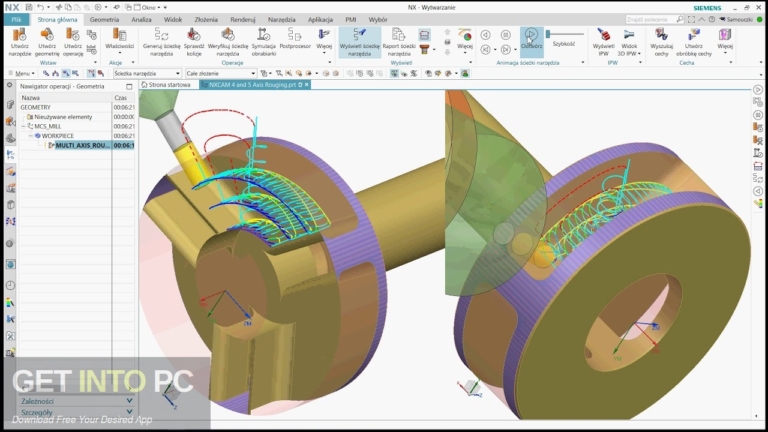Image resolution: width=768 pixels, height=432 pixels.
Task: Switch to the Złożenia ribbon tab
Action: [x=206, y=20]
